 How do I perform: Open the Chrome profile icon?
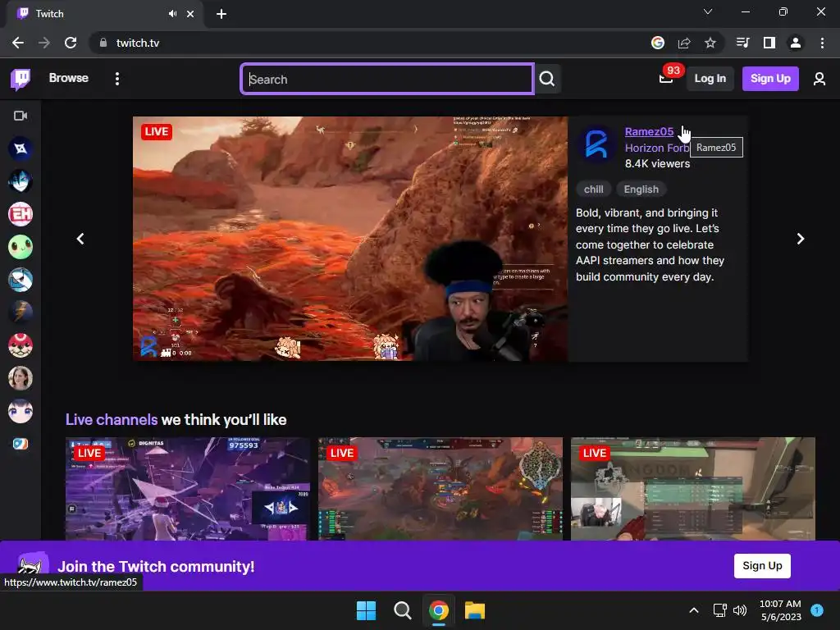[x=796, y=43]
